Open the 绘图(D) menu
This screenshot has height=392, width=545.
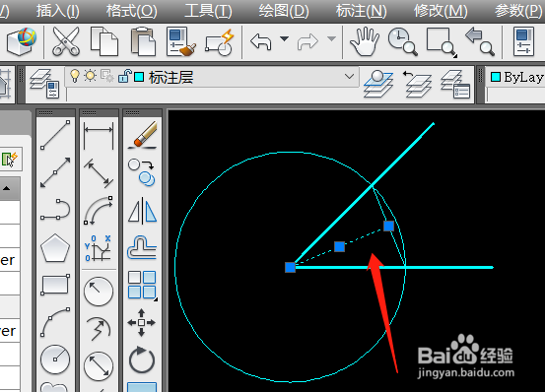[284, 11]
